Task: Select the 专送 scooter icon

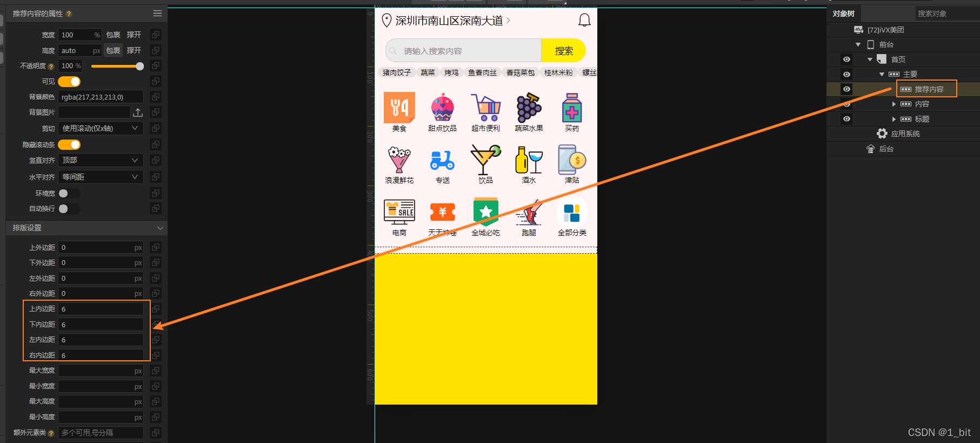Action: tap(442, 160)
